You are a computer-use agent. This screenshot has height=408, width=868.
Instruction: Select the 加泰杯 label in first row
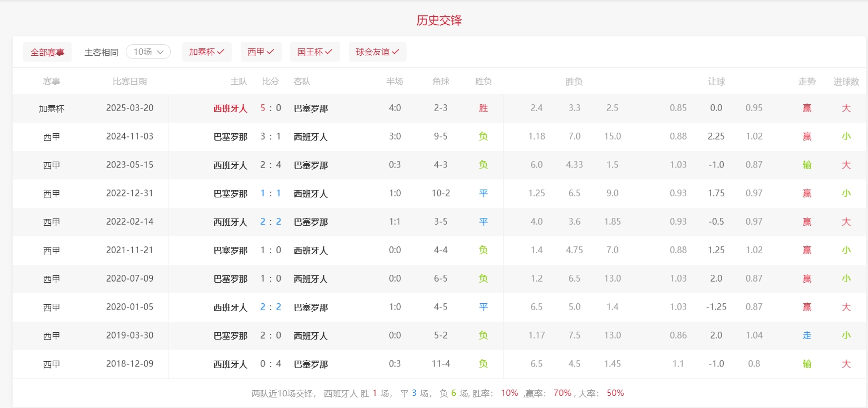click(52, 108)
